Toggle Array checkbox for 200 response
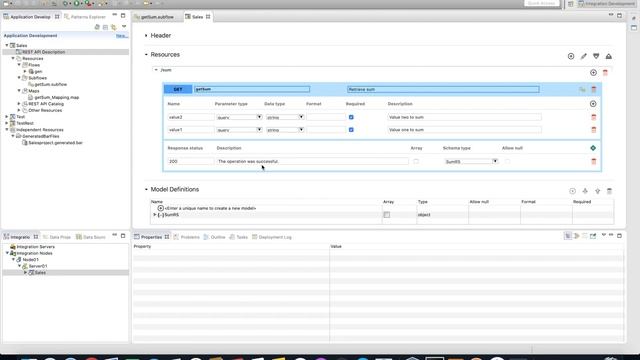The width and height of the screenshot is (640, 360). [x=416, y=161]
